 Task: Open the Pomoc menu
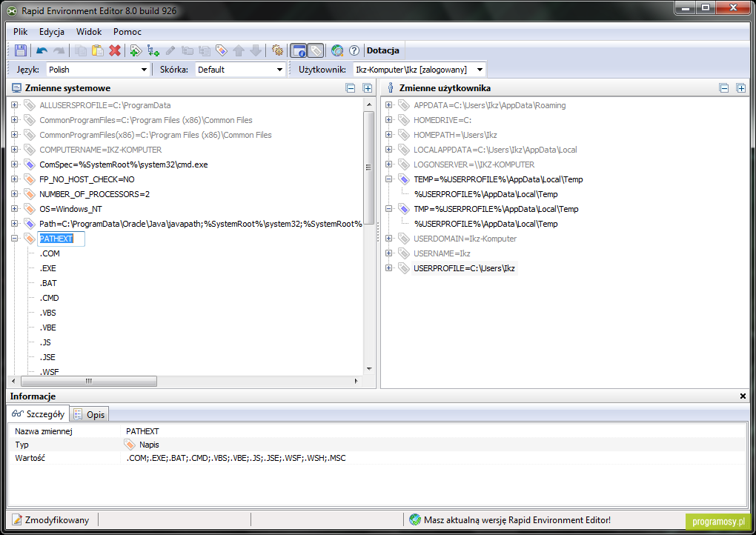[x=127, y=32]
